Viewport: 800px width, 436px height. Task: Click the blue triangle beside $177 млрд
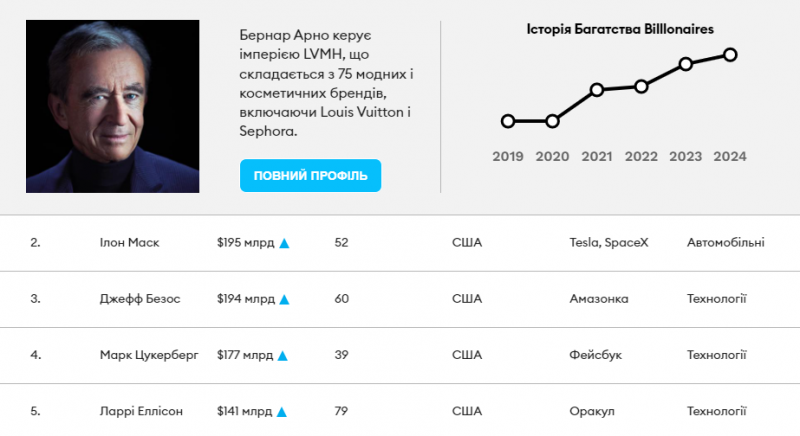click(284, 355)
